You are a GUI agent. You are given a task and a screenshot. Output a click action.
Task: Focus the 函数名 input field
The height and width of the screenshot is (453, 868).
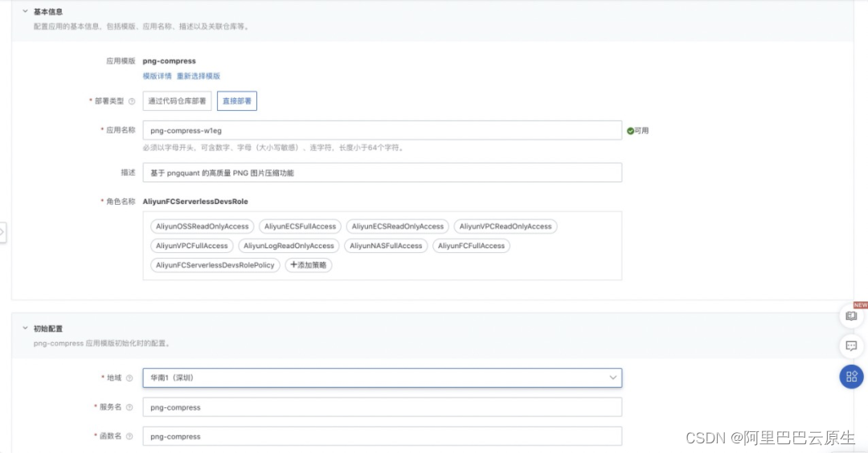[382, 436]
